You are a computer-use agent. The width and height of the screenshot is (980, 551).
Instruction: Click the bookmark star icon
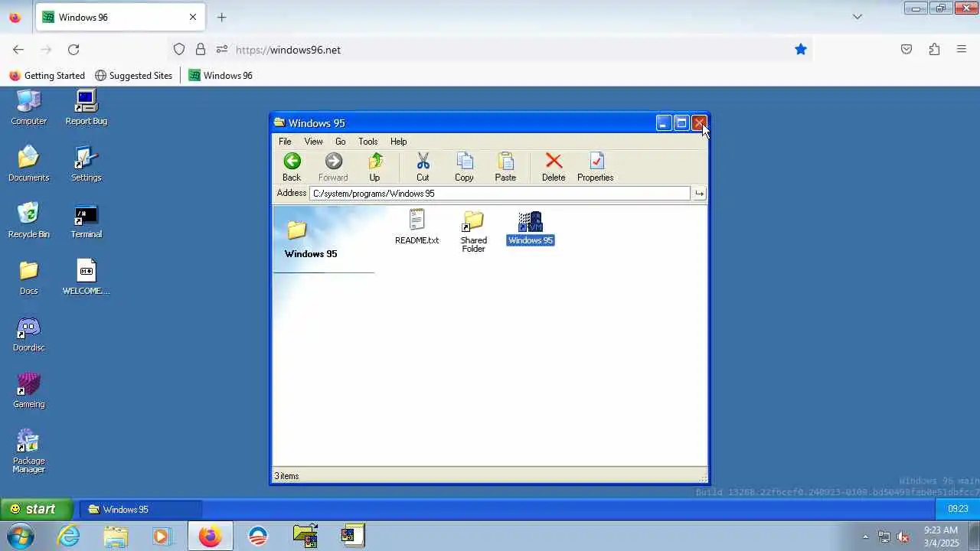pos(801,49)
